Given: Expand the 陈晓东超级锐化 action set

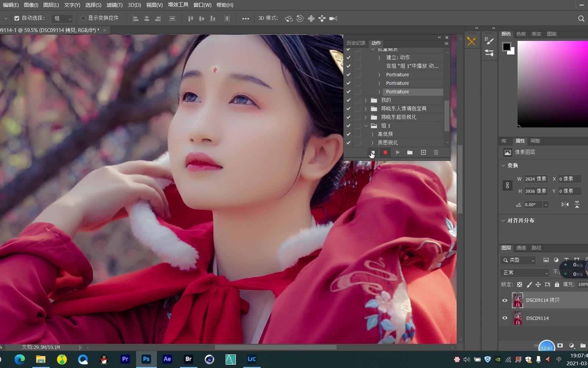Looking at the screenshot, I should [x=366, y=117].
